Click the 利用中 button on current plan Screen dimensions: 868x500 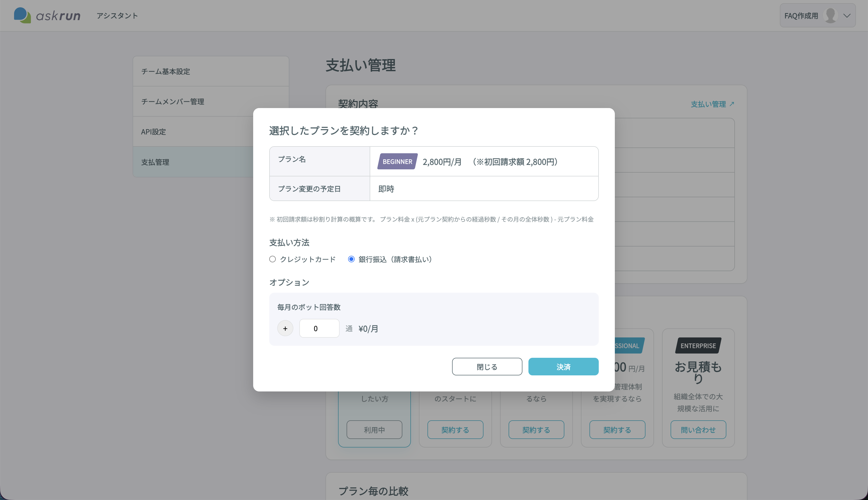click(374, 430)
